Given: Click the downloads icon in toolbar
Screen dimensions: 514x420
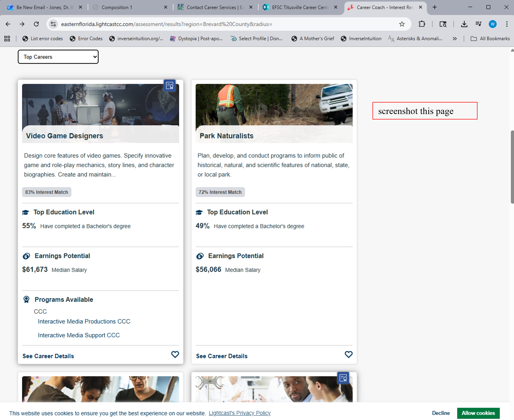Looking at the screenshot, I should pyautogui.click(x=464, y=24).
